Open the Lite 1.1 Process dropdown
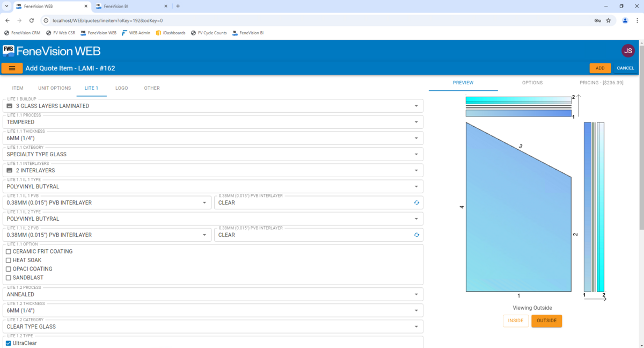Screen dimensions: 644x348 (x=416, y=122)
